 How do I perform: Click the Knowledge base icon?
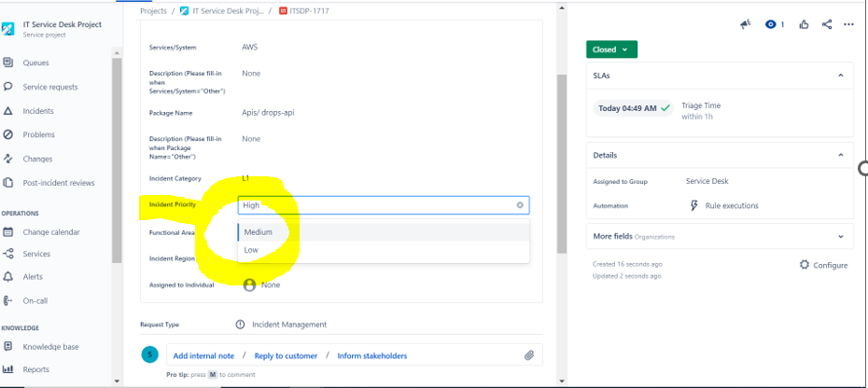7,346
